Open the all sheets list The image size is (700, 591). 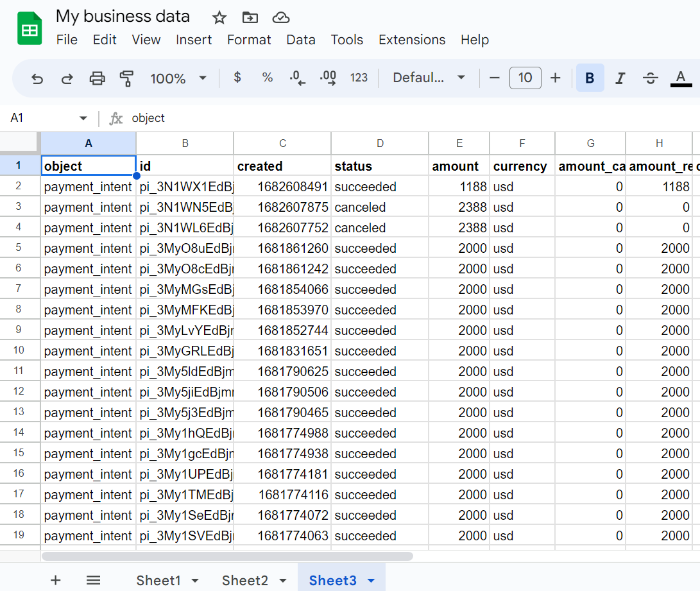93,580
